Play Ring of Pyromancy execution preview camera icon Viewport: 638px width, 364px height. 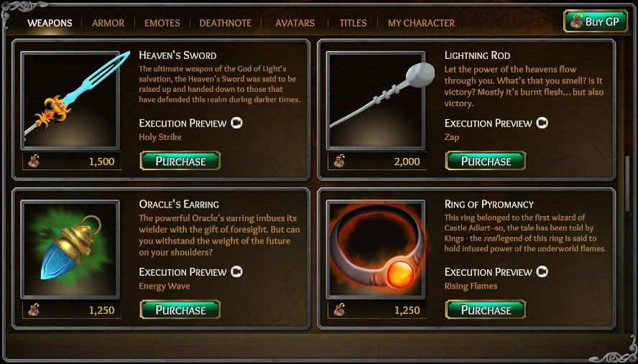[542, 271]
